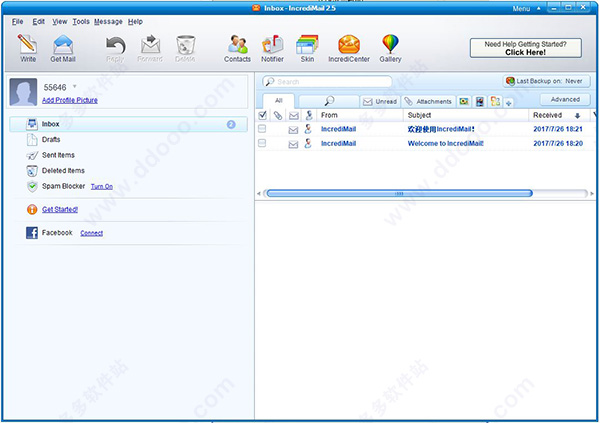This screenshot has width=600, height=423.
Task: Click the 2017/7/26 18:21 received date
Action: coord(558,129)
